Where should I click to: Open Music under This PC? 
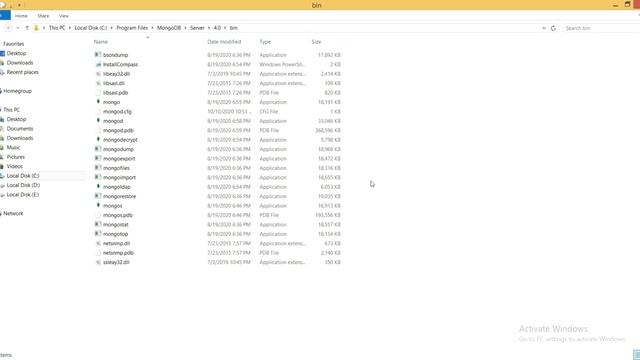(x=13, y=147)
